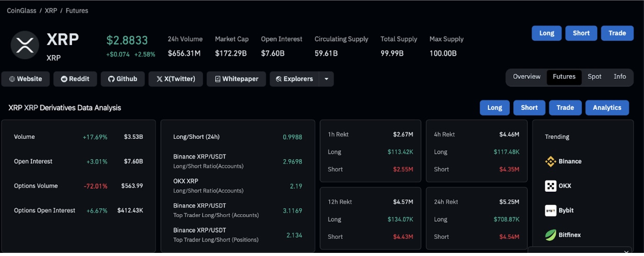
Task: Click the Bitfinex logo in Trending
Action: (x=551, y=235)
